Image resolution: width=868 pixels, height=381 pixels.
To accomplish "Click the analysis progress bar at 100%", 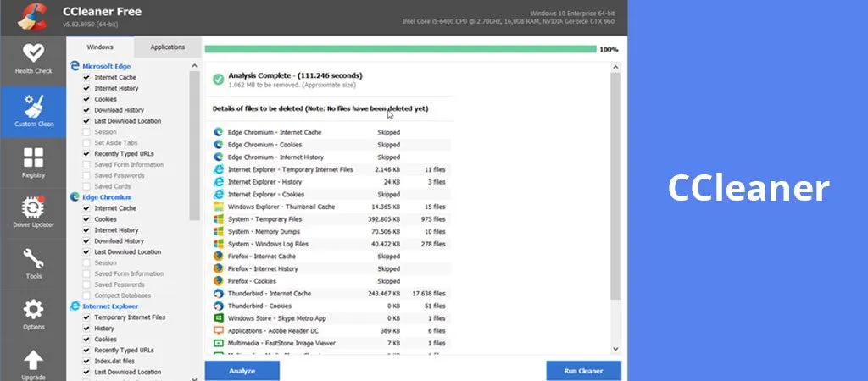I will point(400,49).
